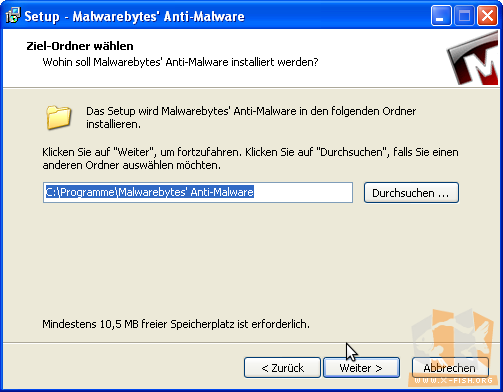
Task: Click the disabled maximize button
Action: 464,16
